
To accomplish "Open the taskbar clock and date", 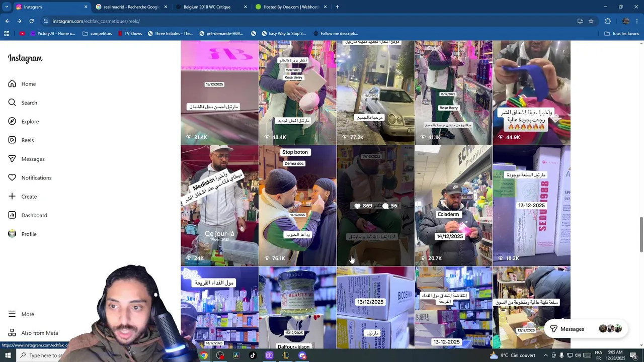I will coord(615,355).
